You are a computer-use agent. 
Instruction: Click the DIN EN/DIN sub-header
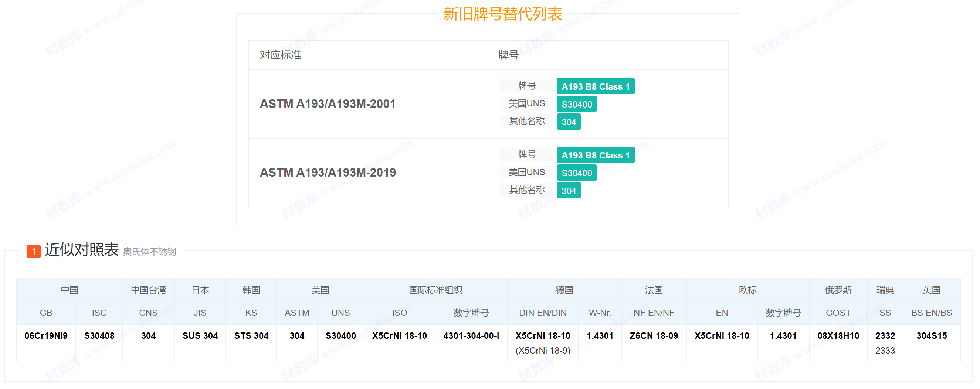coord(543,313)
